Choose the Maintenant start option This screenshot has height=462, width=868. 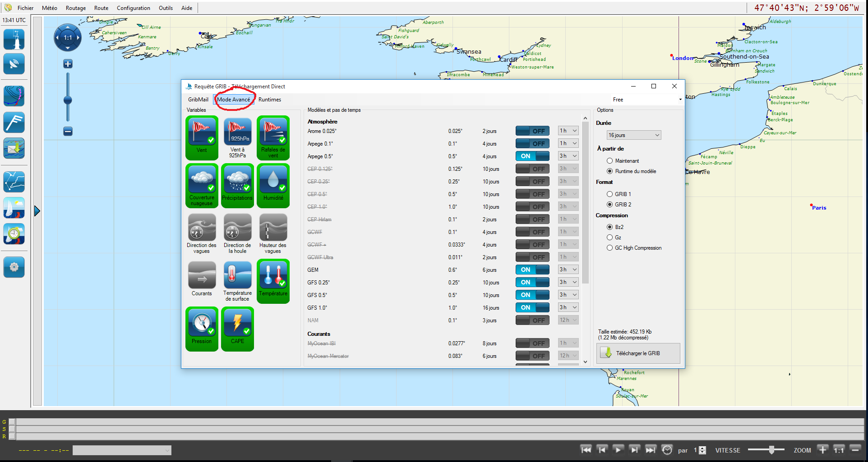pos(610,161)
